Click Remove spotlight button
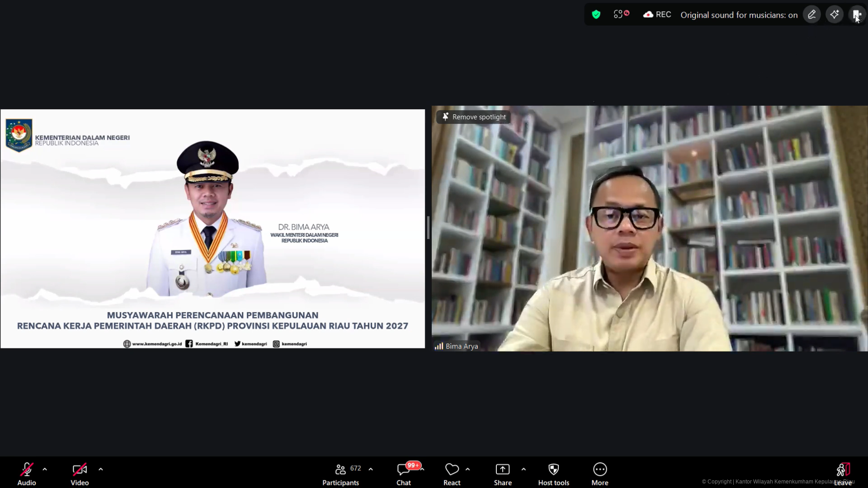This screenshot has width=868, height=488. (474, 117)
